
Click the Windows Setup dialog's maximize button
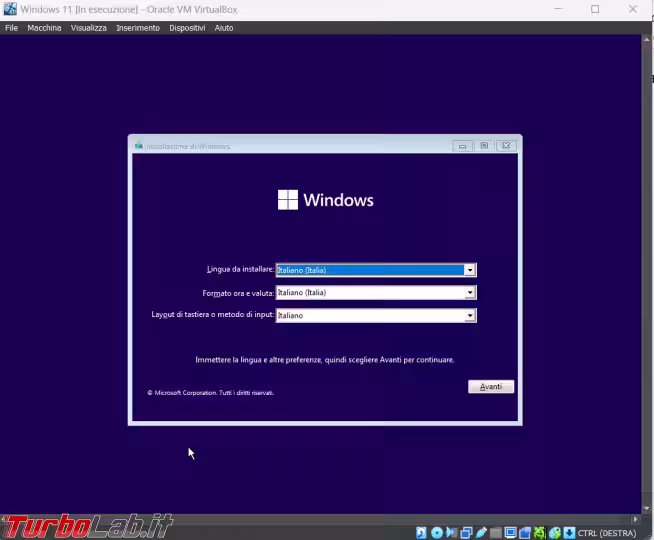coord(484,146)
